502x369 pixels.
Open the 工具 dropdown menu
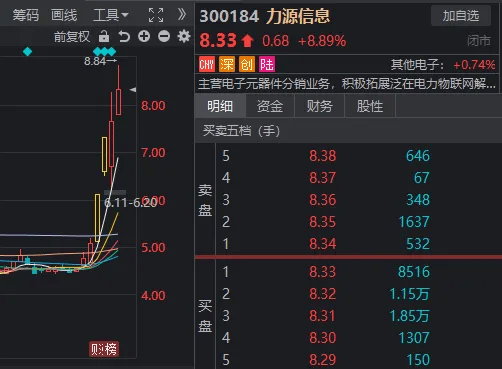pyautogui.click(x=111, y=15)
